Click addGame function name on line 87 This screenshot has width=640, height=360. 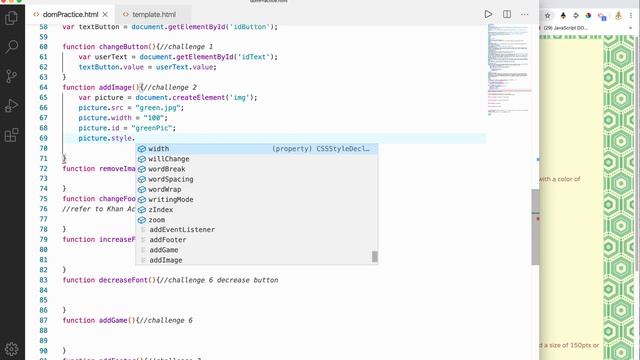[x=113, y=320]
